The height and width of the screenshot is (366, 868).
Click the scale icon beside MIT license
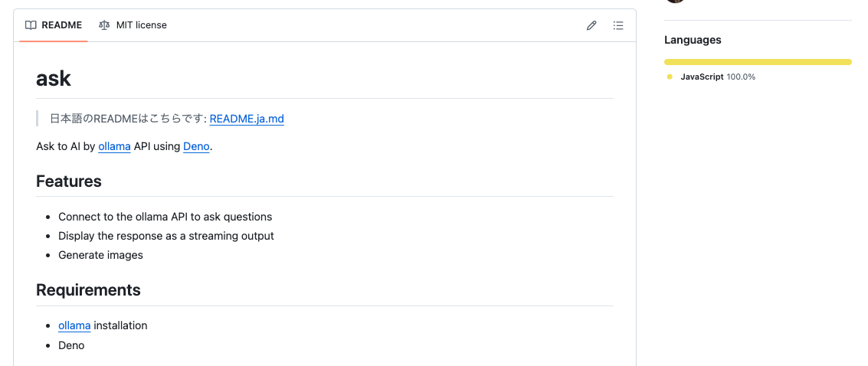pos(104,25)
